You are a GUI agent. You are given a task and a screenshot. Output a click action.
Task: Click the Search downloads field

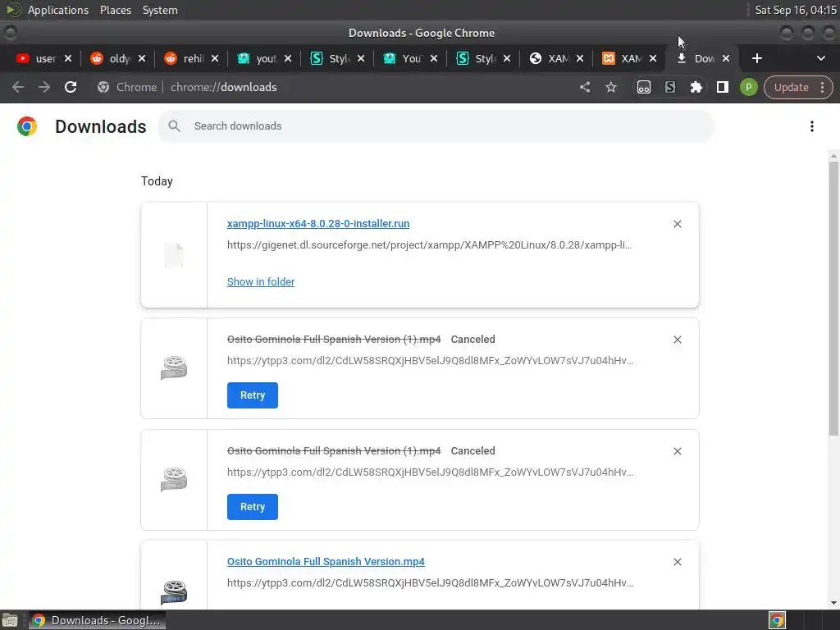click(436, 126)
